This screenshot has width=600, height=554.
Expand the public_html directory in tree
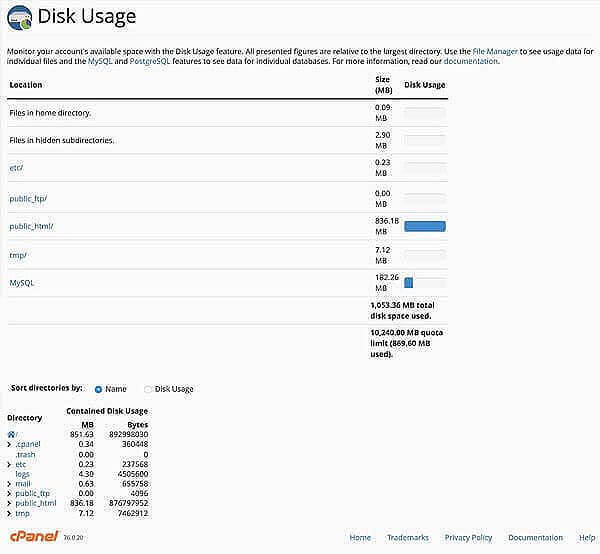[x=9, y=503]
